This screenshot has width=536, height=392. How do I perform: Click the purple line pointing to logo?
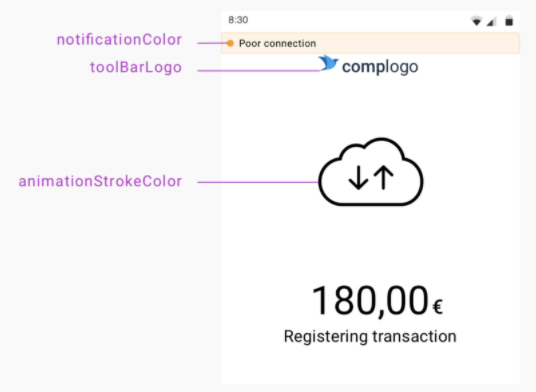click(259, 71)
